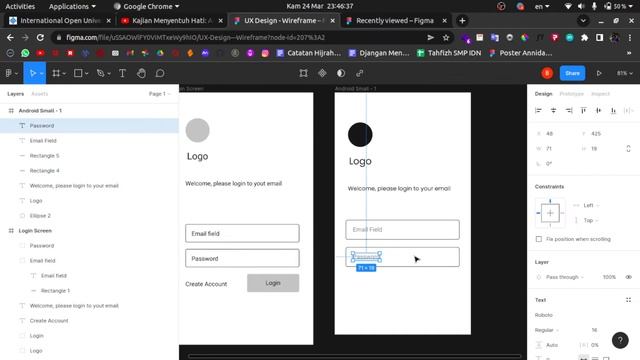The height and width of the screenshot is (360, 640).
Task: Click the text style options icon
Action: pos(628,300)
